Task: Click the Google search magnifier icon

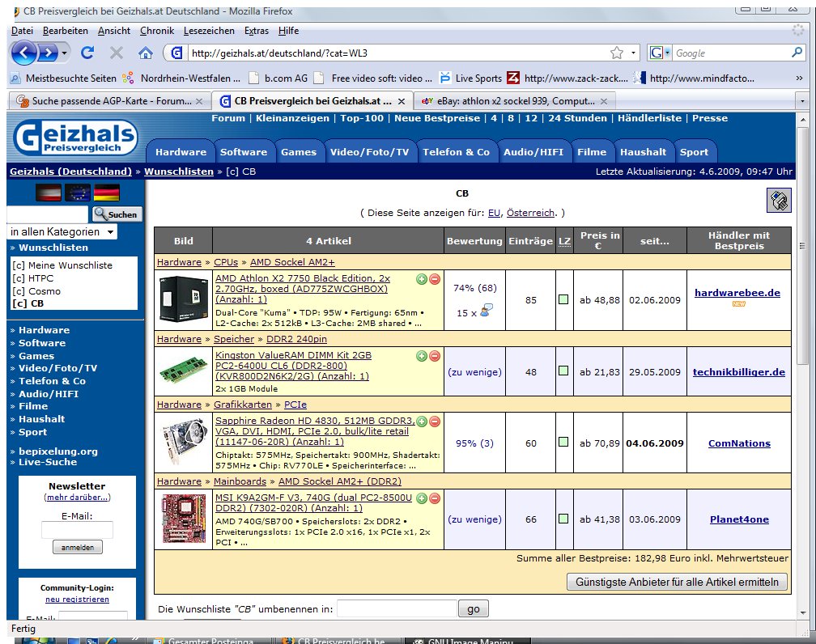Action: tap(797, 53)
